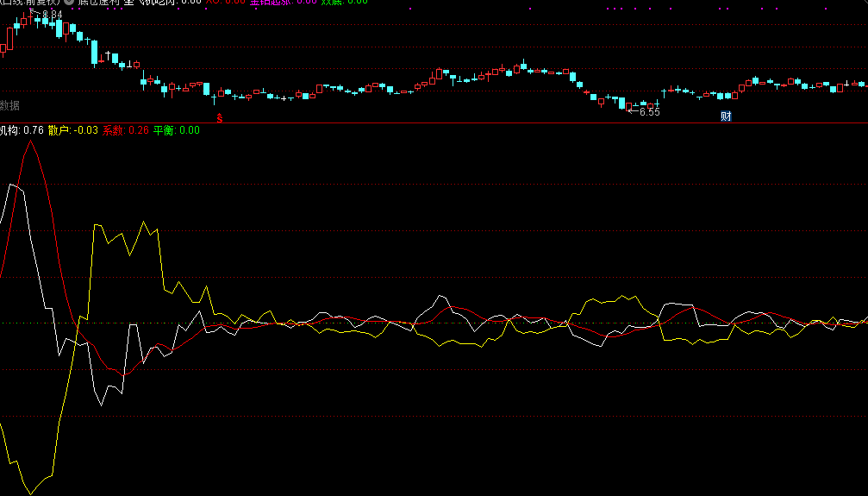Click the red candle at the 6.55 arrow
The height and width of the screenshot is (496, 868).
click(628, 106)
